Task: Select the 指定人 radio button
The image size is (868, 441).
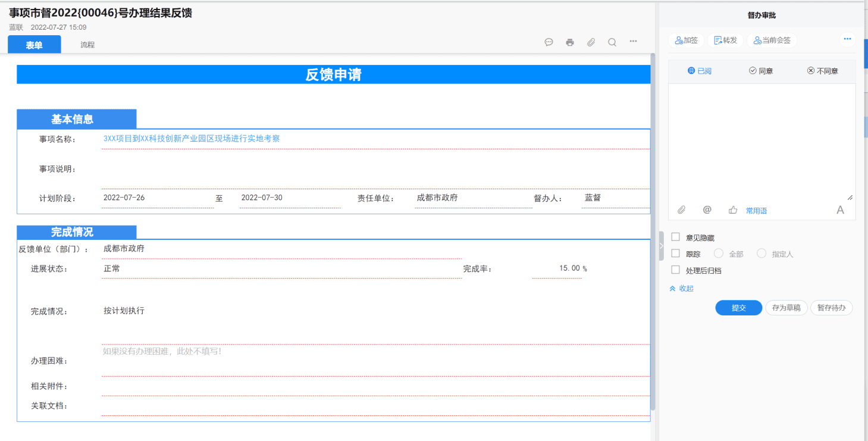Action: tap(762, 254)
